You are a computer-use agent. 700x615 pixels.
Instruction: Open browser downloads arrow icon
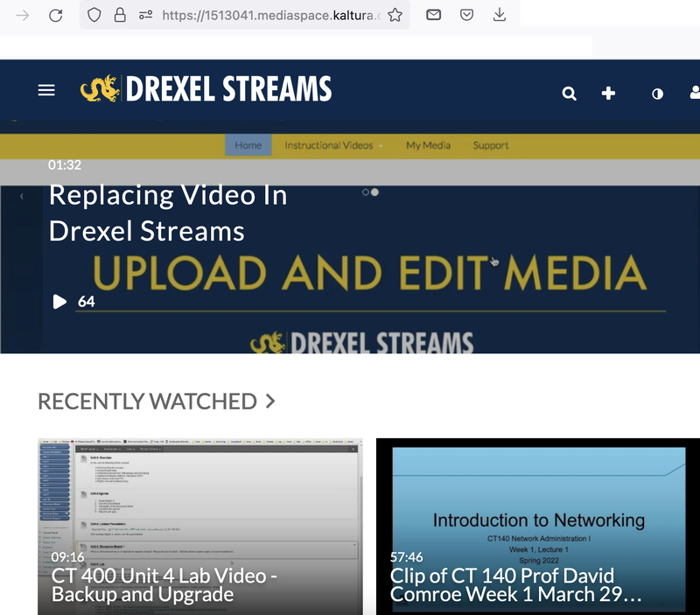(500, 15)
